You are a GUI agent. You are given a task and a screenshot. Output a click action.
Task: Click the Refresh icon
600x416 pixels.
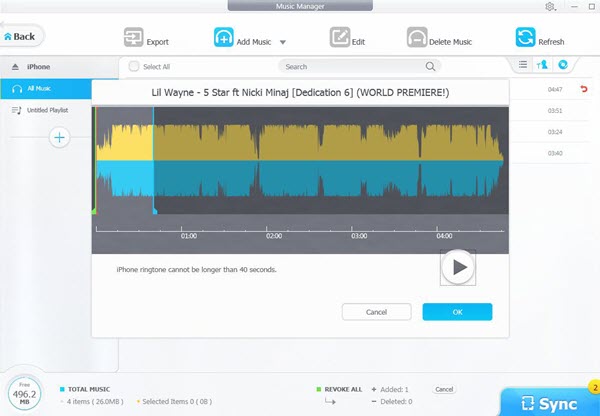pyautogui.click(x=525, y=37)
